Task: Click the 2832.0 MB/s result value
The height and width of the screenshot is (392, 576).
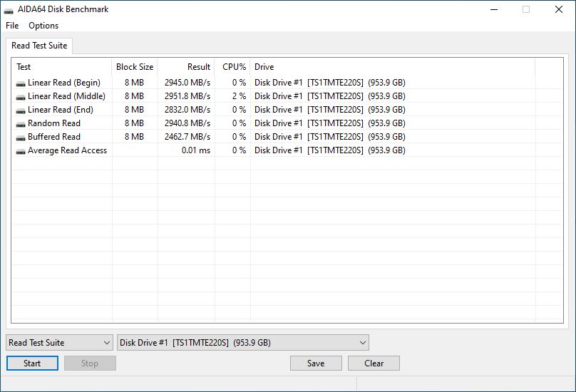Action: 187,110
